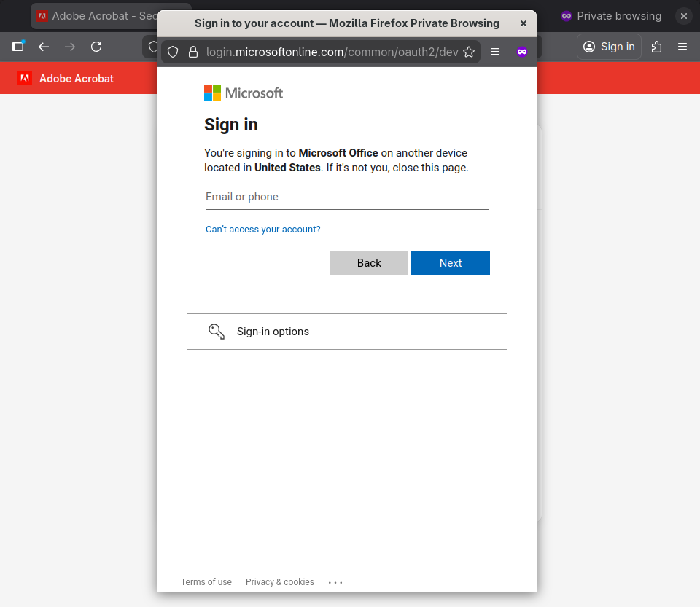The width and height of the screenshot is (700, 607).
Task: Bookmark the login page with star icon
Action: click(469, 52)
